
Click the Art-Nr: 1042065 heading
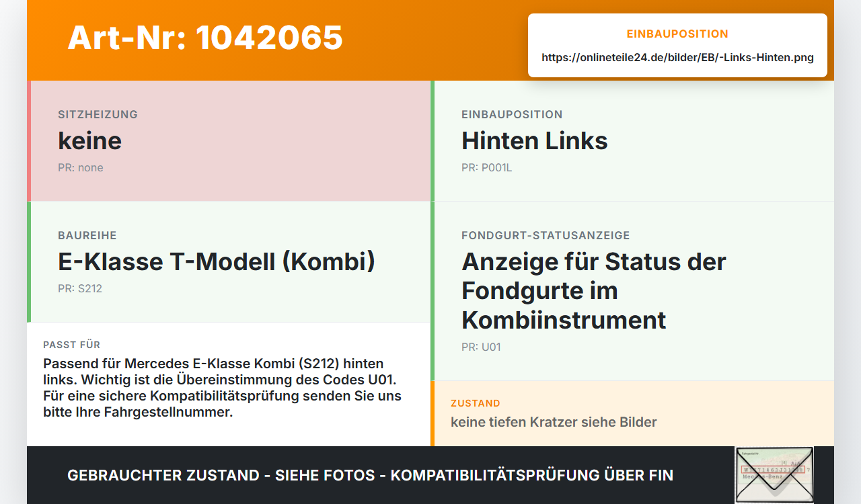[205, 38]
